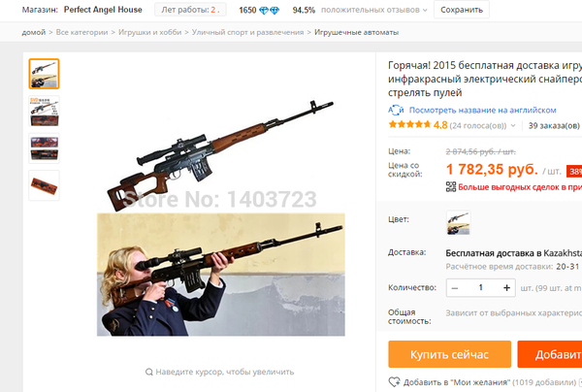Click the 'Купить сейчас' button
The image size is (582, 392).
tap(449, 354)
